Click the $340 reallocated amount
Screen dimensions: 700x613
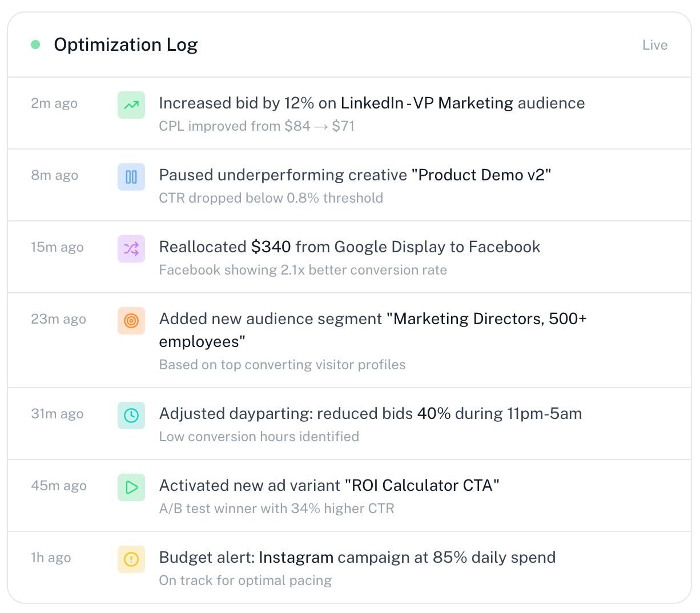pyautogui.click(x=271, y=247)
